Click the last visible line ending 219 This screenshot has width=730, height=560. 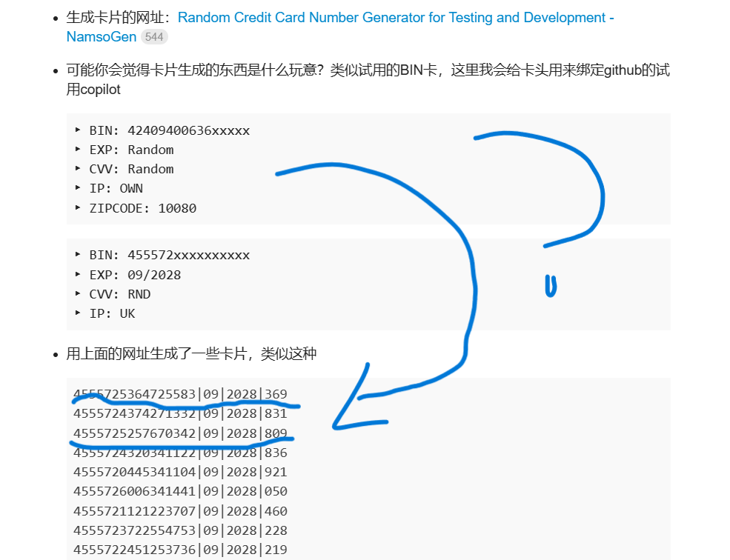click(180, 550)
